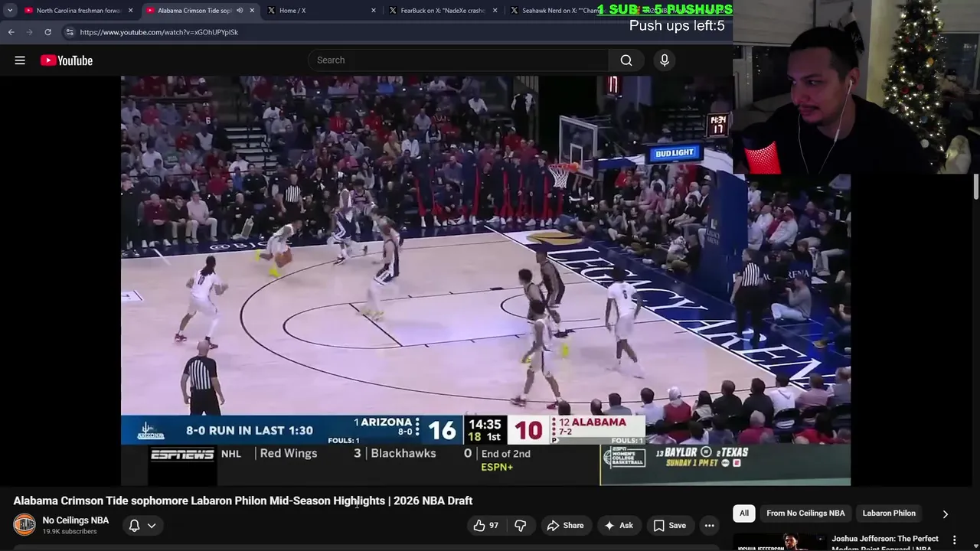The width and height of the screenshot is (980, 551).
Task: Dislike the video with thumbs down
Action: point(521,526)
